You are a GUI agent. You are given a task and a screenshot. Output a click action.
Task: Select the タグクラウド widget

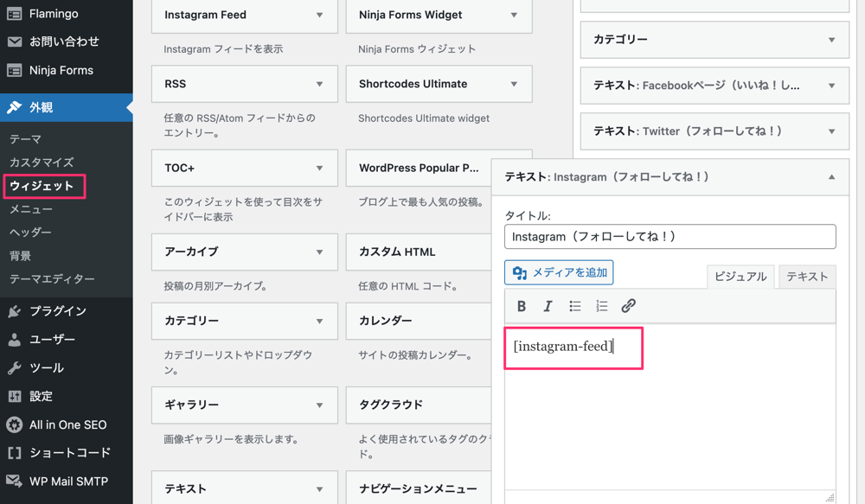coord(419,405)
